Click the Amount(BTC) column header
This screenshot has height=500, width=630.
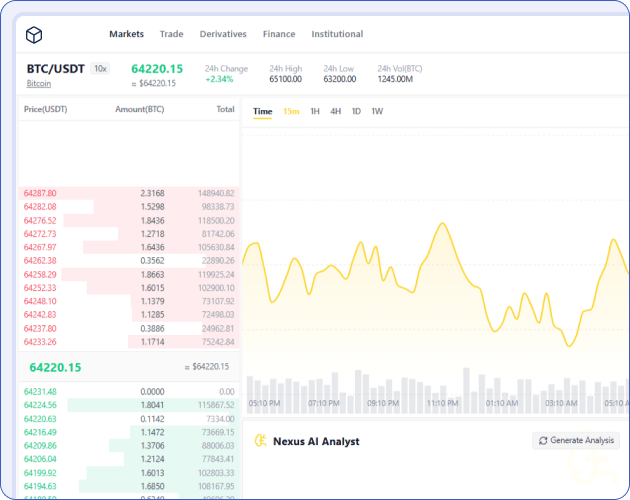tap(140, 109)
